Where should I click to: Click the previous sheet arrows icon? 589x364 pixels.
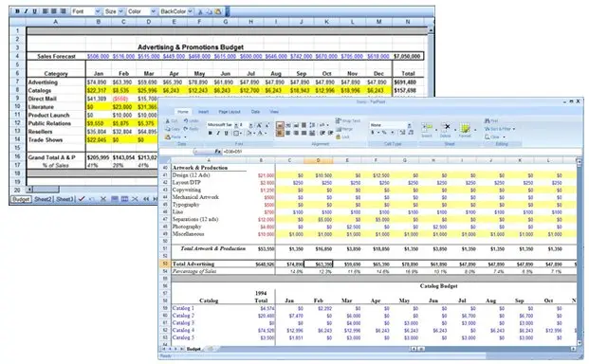click(146, 199)
